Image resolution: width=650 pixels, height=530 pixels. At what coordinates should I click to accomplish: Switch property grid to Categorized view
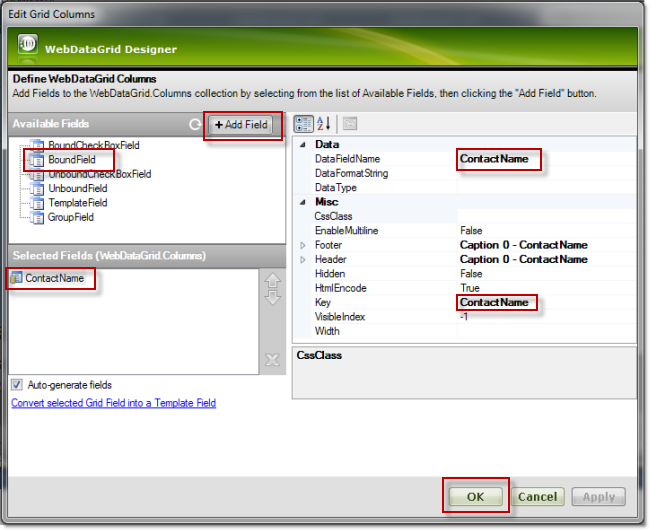coord(304,124)
